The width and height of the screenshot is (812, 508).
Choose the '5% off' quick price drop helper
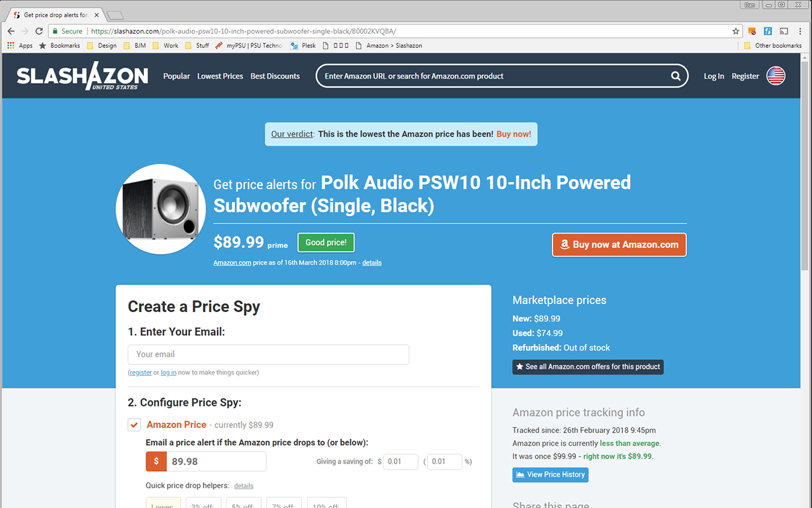pyautogui.click(x=244, y=503)
